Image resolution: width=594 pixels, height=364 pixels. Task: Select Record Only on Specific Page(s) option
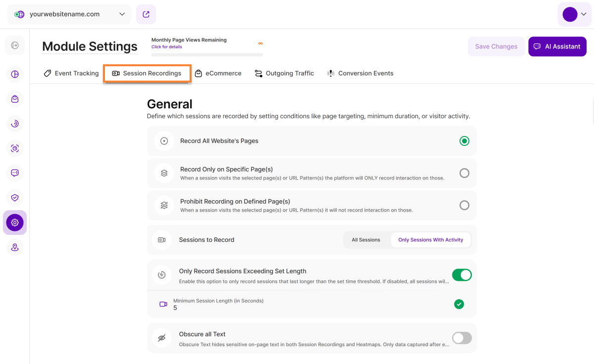point(464,173)
